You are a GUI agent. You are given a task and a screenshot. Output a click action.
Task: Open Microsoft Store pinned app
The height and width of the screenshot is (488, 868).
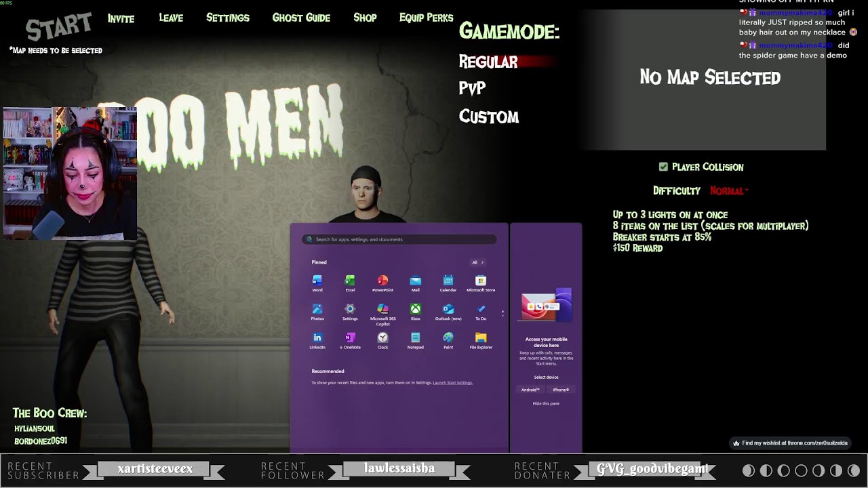[x=481, y=281]
